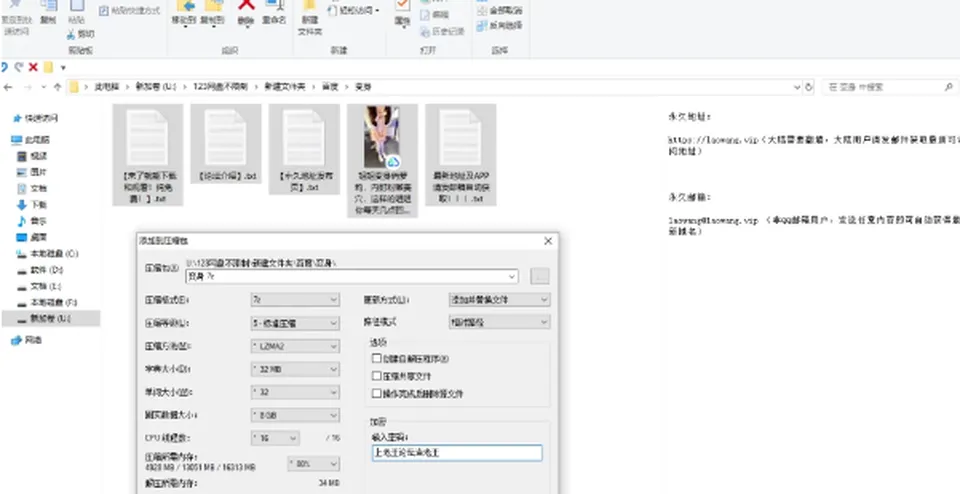Click the Rename icon in ribbon

[274, 6]
